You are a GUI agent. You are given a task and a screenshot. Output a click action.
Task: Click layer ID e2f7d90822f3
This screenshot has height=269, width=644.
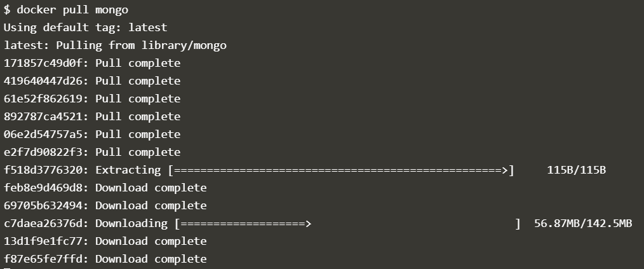point(46,152)
